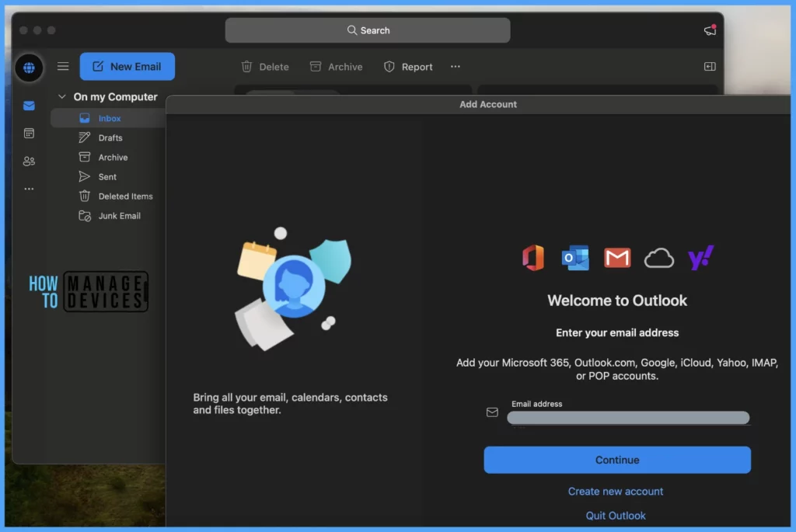Screen dimensions: 796x532
Task: Switch to the Calendar view icon
Action: pyautogui.click(x=29, y=134)
